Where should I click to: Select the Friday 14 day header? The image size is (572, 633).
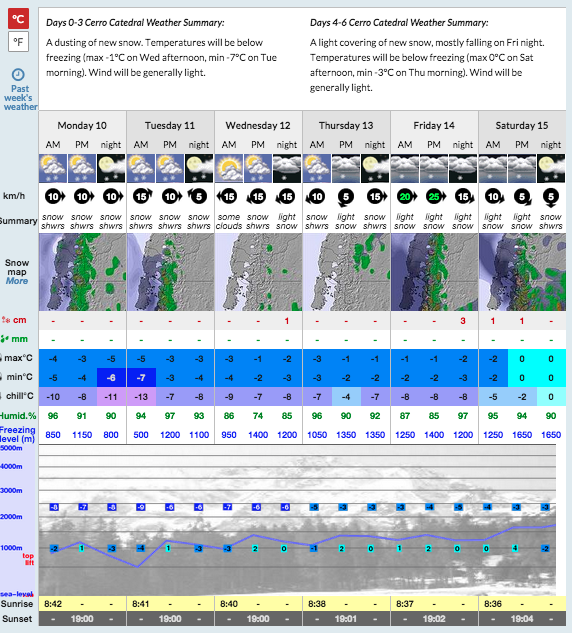click(x=434, y=126)
